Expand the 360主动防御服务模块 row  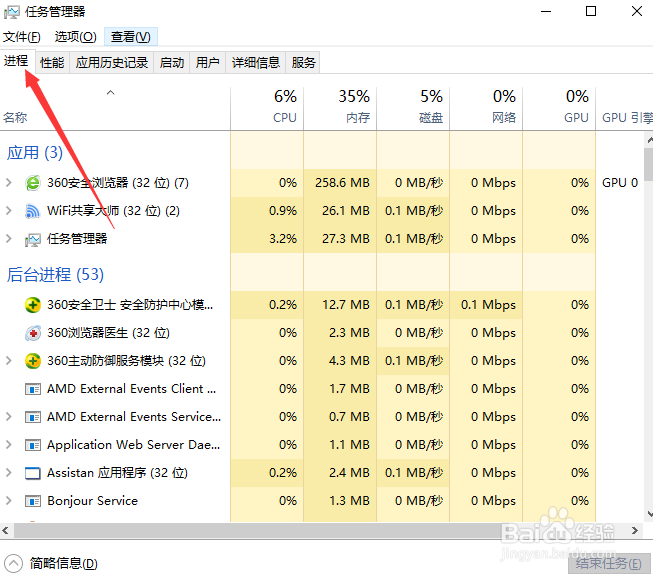[x=8, y=361]
